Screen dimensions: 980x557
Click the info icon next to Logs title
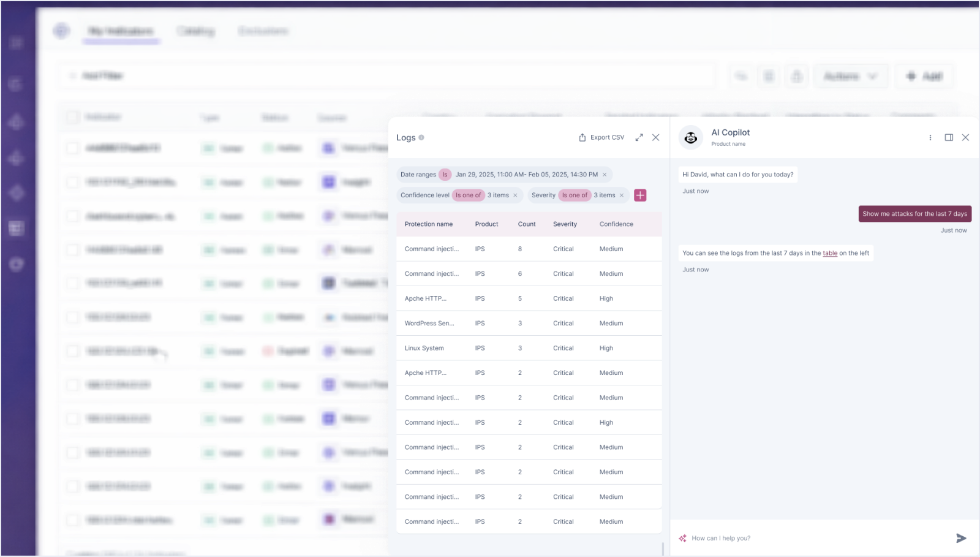(421, 137)
